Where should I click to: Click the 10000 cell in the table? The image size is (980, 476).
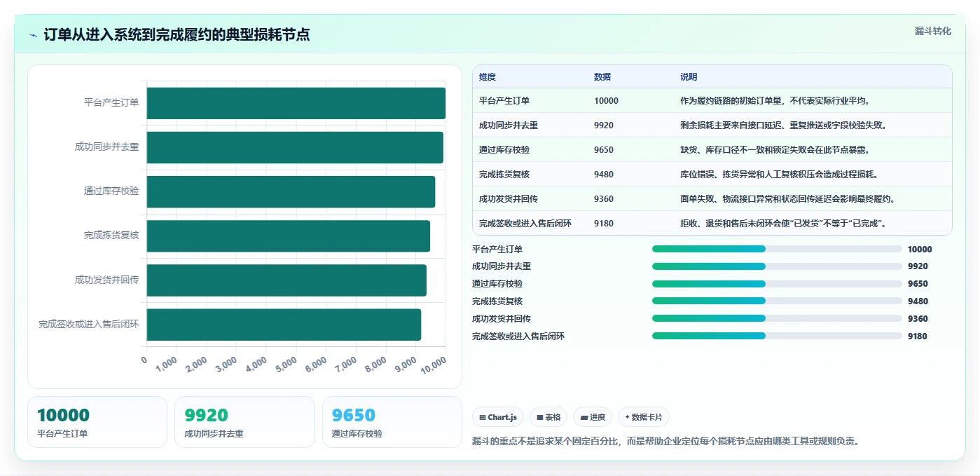(606, 101)
